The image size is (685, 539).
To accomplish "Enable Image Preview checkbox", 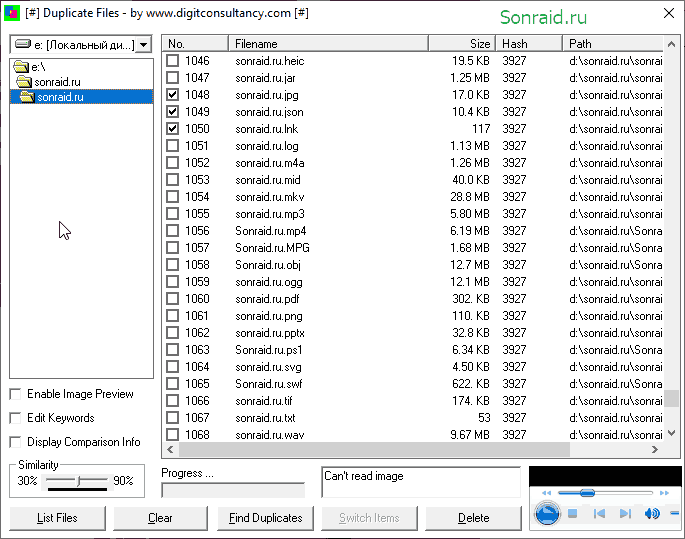I will click(x=16, y=394).
